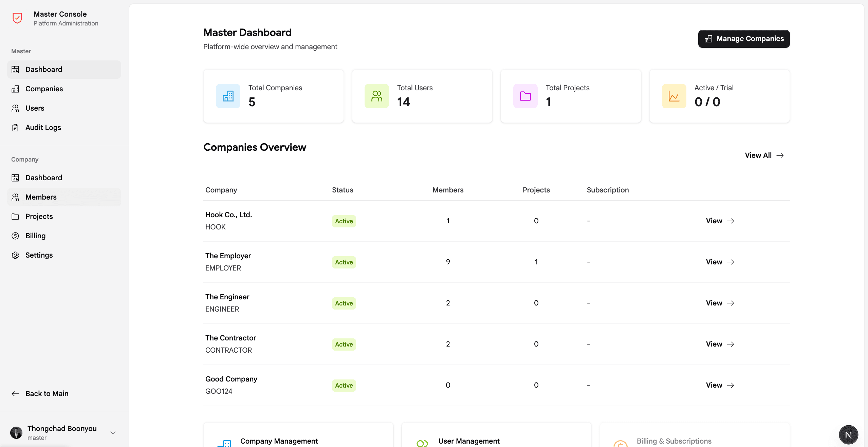Click the Total Companies building icon
The width and height of the screenshot is (868, 447).
point(228,96)
